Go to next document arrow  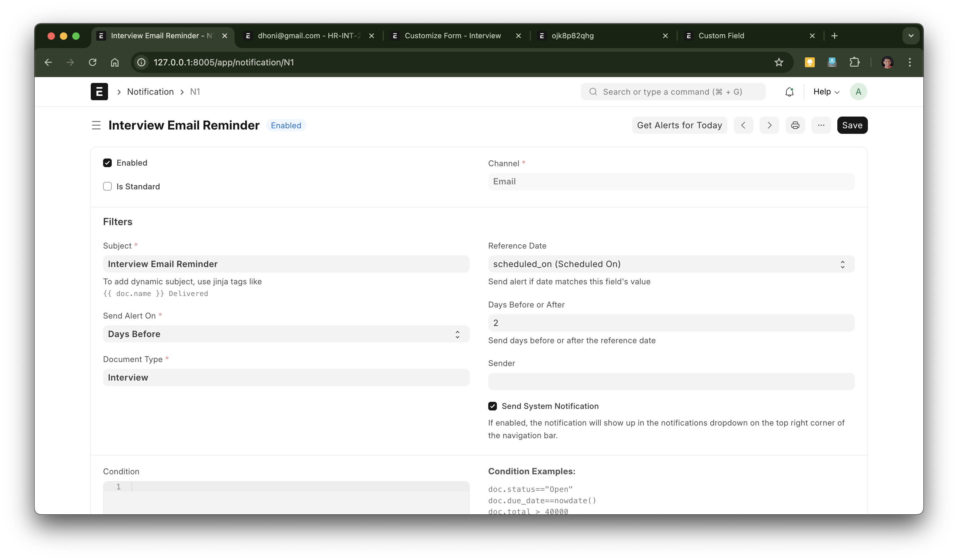point(769,126)
